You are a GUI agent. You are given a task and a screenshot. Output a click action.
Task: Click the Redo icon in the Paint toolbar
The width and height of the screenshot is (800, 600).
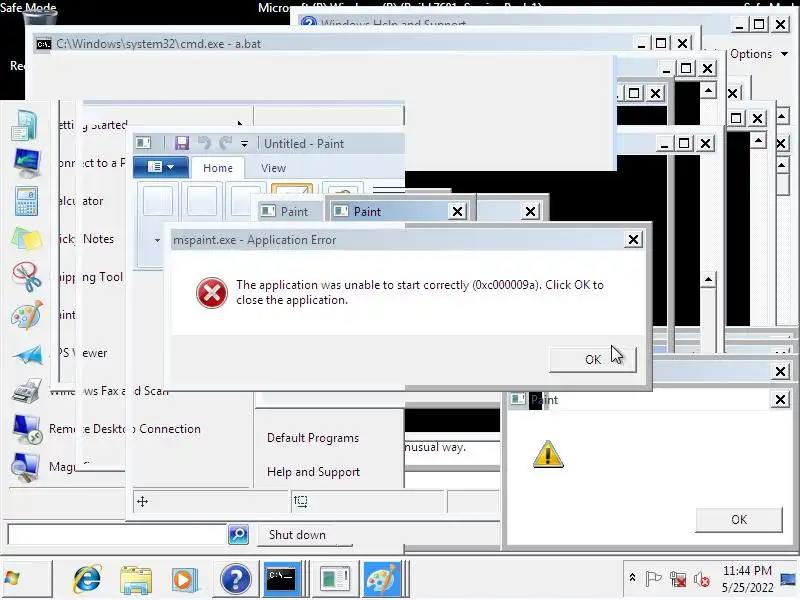click(225, 143)
